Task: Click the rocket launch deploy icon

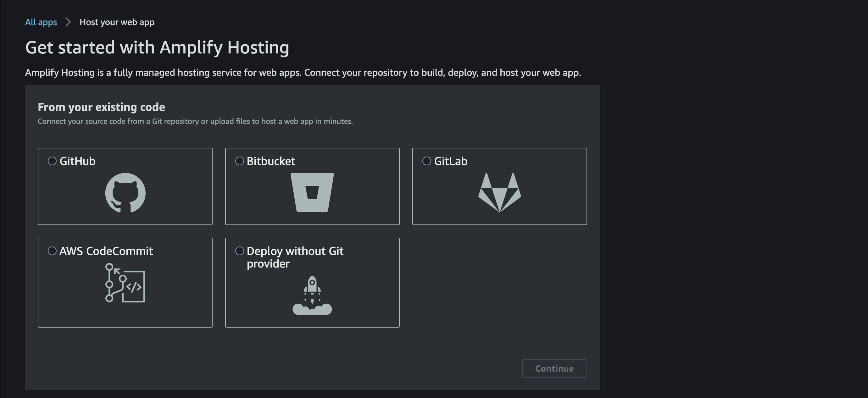Action: pos(312,295)
